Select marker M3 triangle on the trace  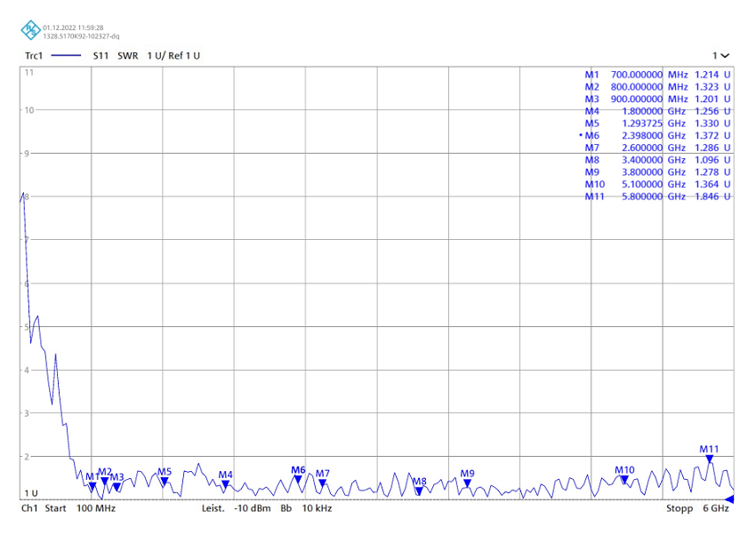coord(117,486)
